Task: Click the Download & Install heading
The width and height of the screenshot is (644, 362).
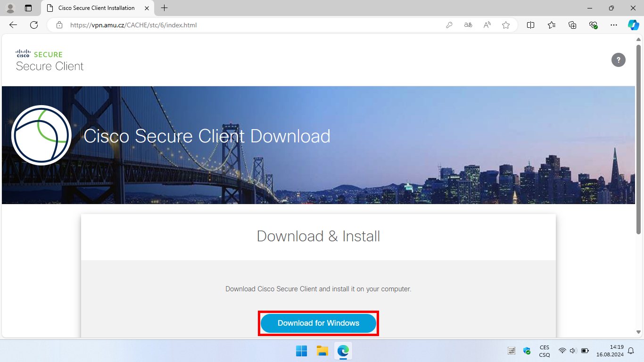Action: coord(318,236)
